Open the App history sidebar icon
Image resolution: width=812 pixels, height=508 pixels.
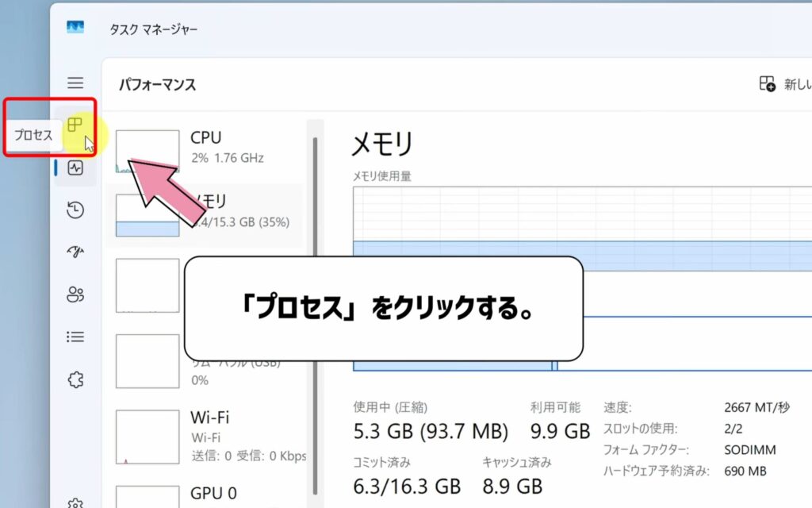point(75,210)
